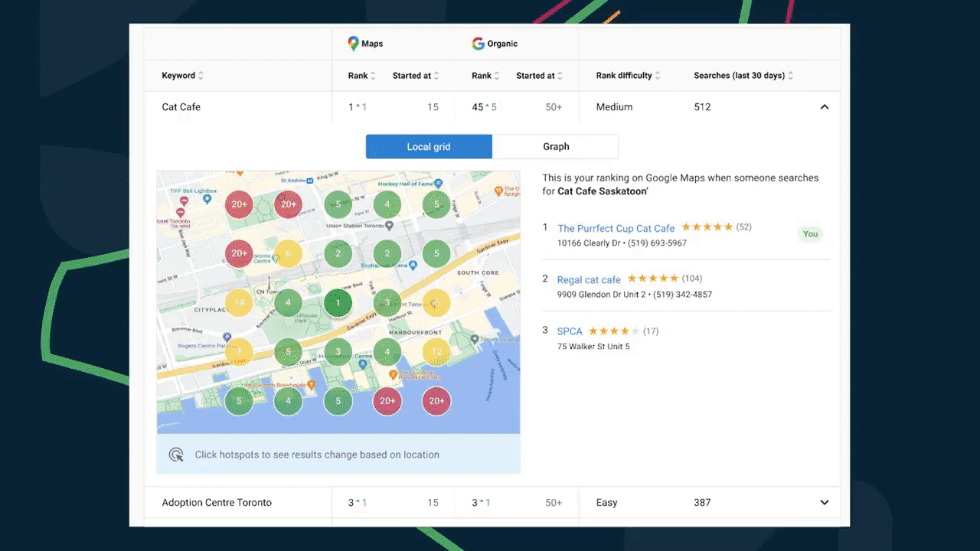
Task: Open the Regal cat cafe link
Action: [x=589, y=279]
